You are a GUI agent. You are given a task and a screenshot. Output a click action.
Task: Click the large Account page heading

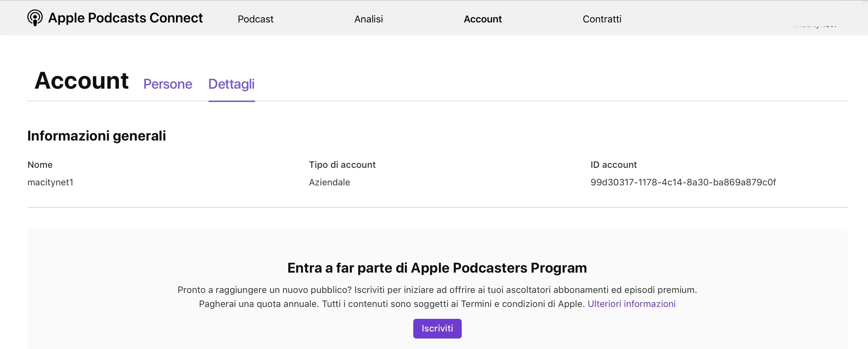coord(82,81)
